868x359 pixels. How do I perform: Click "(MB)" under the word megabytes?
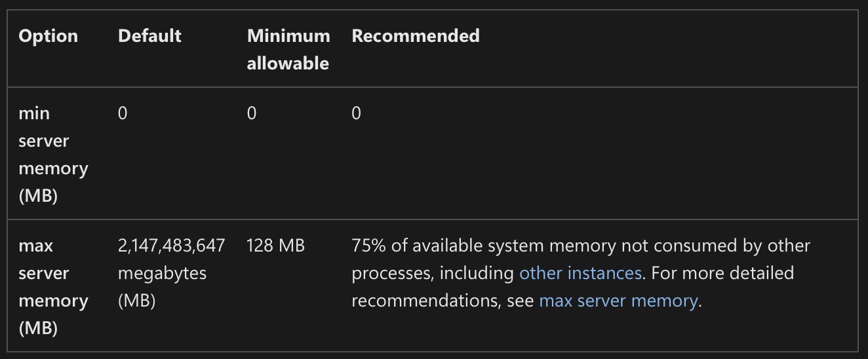(x=136, y=301)
